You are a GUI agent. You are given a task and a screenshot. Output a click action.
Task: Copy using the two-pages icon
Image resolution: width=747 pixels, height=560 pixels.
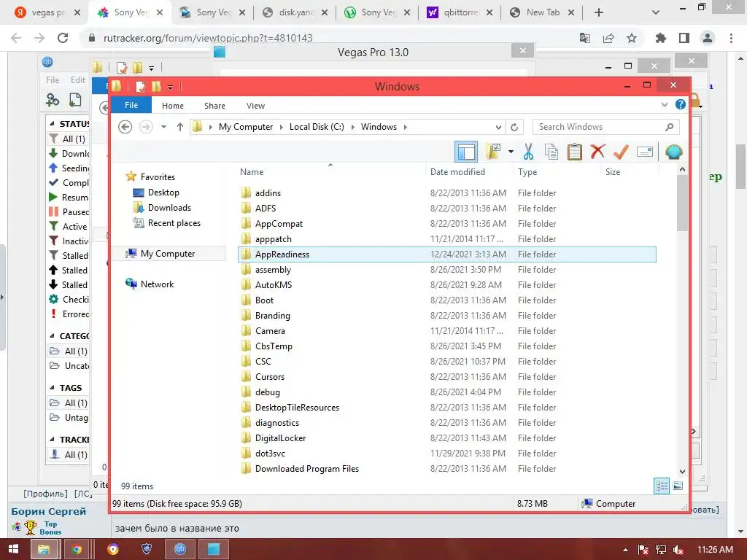551,152
